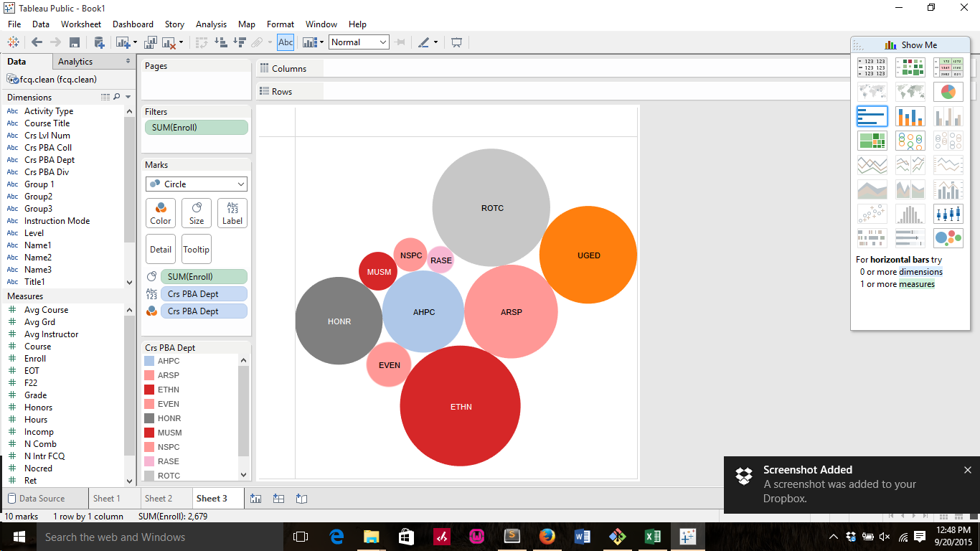Click the Tooltip button on Marks card
The width and height of the screenshot is (980, 551).
coord(197,249)
